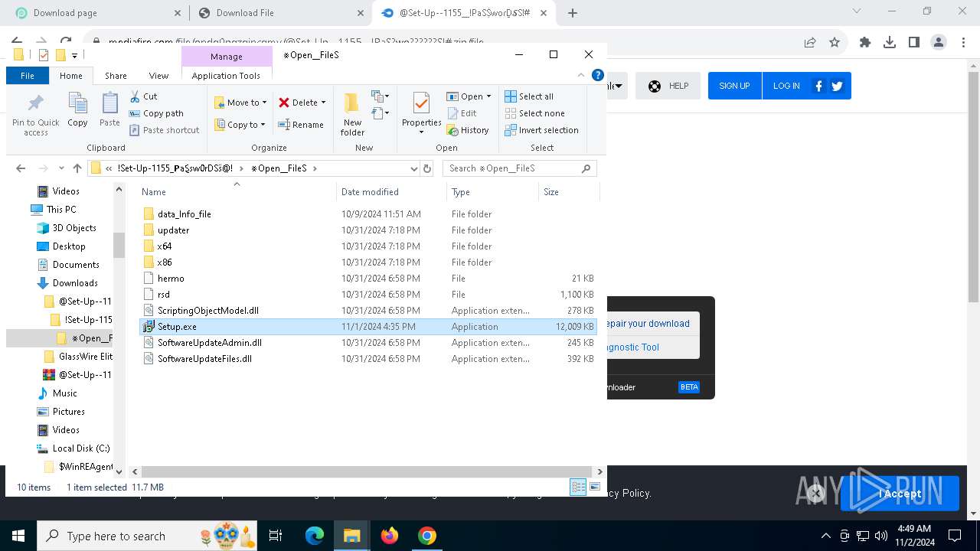The image size is (980, 551).
Task: Click LOG IN on MediaFire page
Action: [x=786, y=86]
